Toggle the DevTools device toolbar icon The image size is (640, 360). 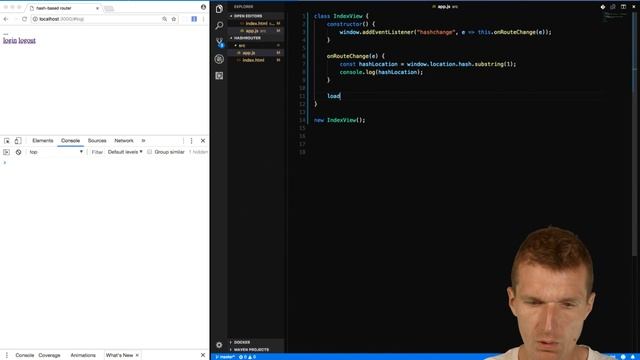[x=18, y=141]
